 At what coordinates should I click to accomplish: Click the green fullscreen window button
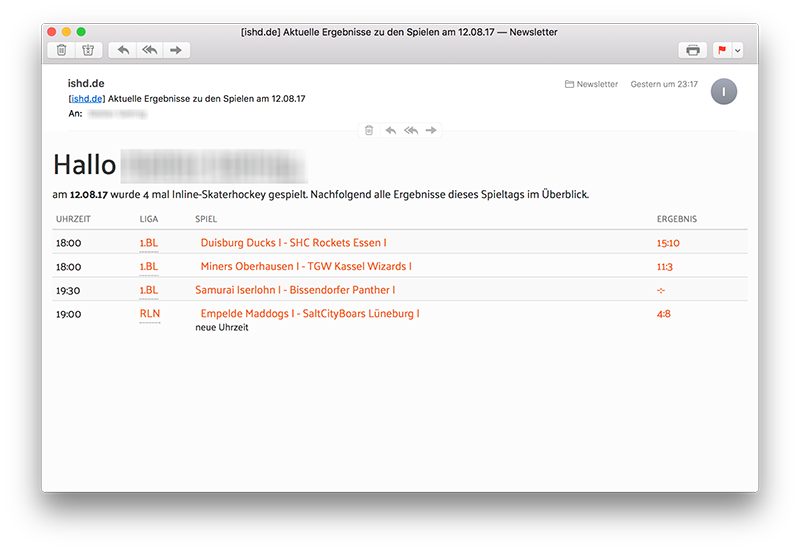coord(81,32)
